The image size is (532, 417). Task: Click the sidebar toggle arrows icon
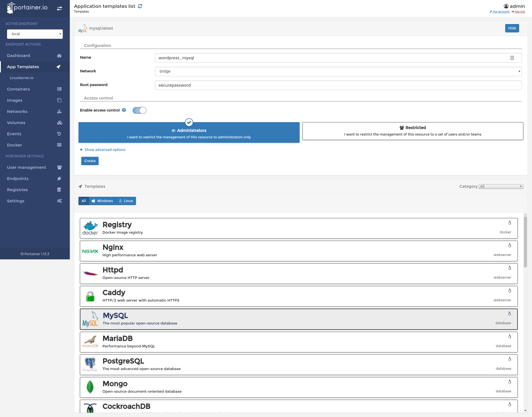(x=59, y=9)
